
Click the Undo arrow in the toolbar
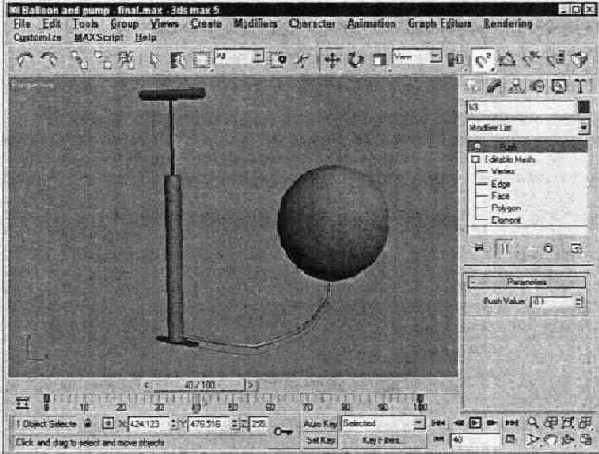click(x=25, y=60)
